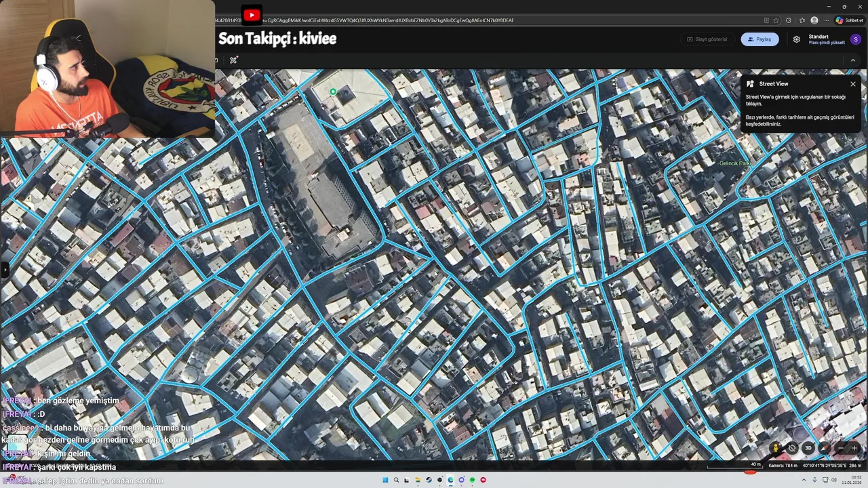Zoom in with the plus button
Image resolution: width=868 pixels, height=488 pixels.
854,448
